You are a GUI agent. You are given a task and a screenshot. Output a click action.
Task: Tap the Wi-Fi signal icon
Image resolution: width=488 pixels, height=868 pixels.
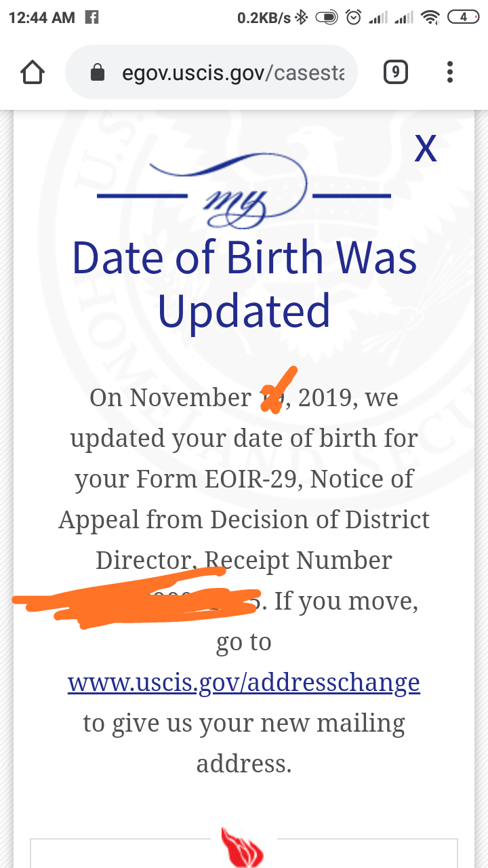(430, 18)
